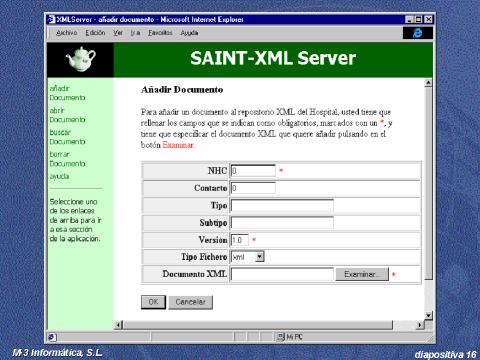The image size is (480, 360).
Task: Click into the NHC input field
Action: click(x=253, y=171)
